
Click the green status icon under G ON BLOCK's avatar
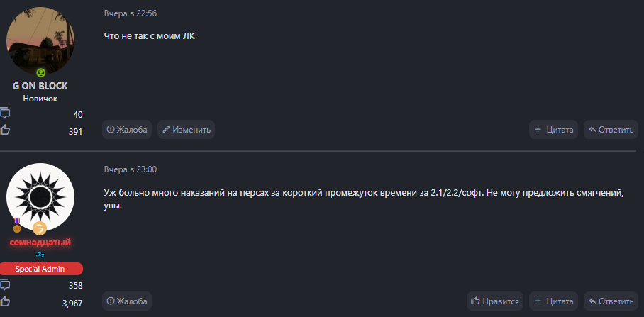[x=40, y=73]
